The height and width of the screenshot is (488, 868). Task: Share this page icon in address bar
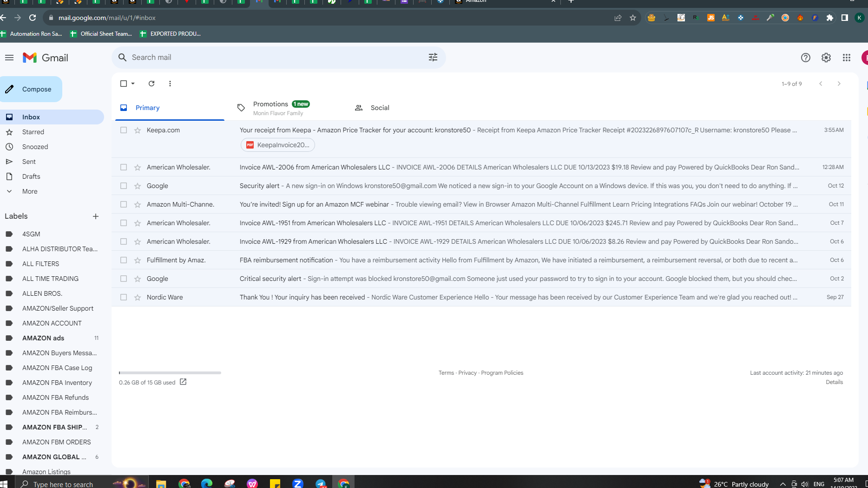[618, 18]
